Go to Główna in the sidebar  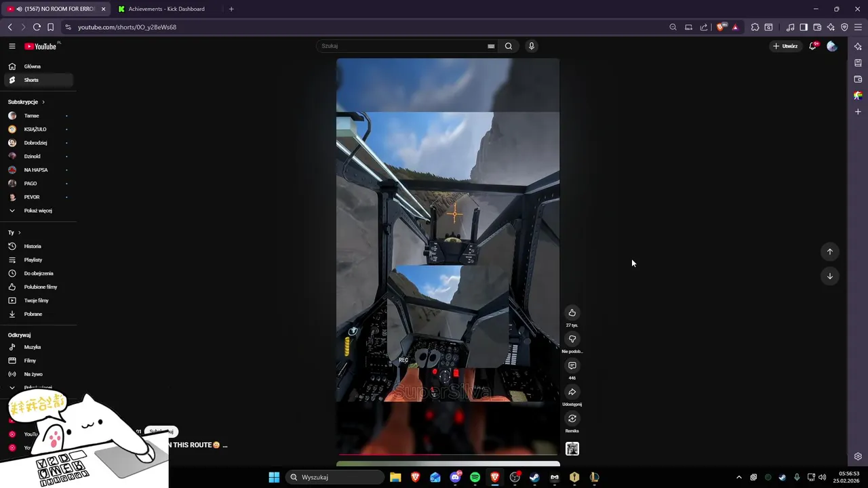[x=38, y=66]
